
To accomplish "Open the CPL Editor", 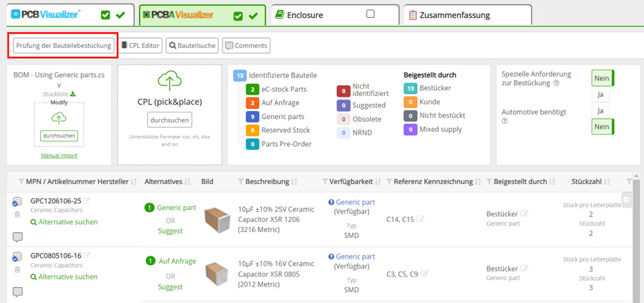I will (x=140, y=46).
